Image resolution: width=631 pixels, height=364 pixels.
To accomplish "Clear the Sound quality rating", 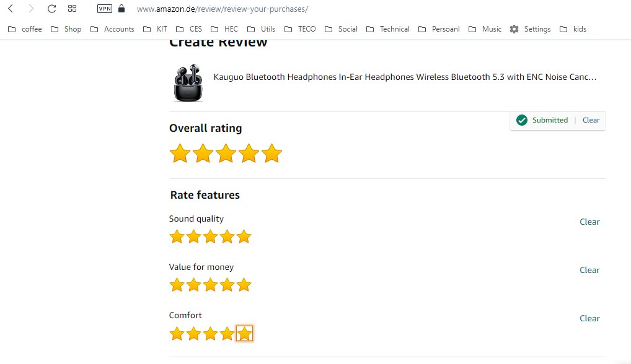I will click(x=589, y=222).
